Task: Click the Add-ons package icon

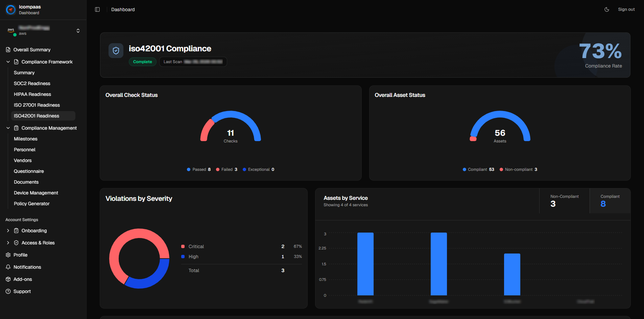Action: pyautogui.click(x=8, y=279)
